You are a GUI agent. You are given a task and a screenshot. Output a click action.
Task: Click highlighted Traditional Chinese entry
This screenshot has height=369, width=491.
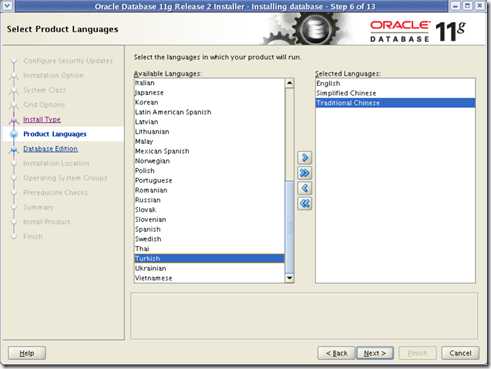(395, 103)
